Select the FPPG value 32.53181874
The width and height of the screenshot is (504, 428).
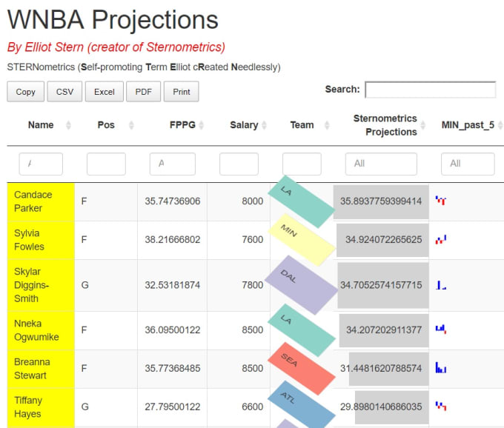coord(172,285)
